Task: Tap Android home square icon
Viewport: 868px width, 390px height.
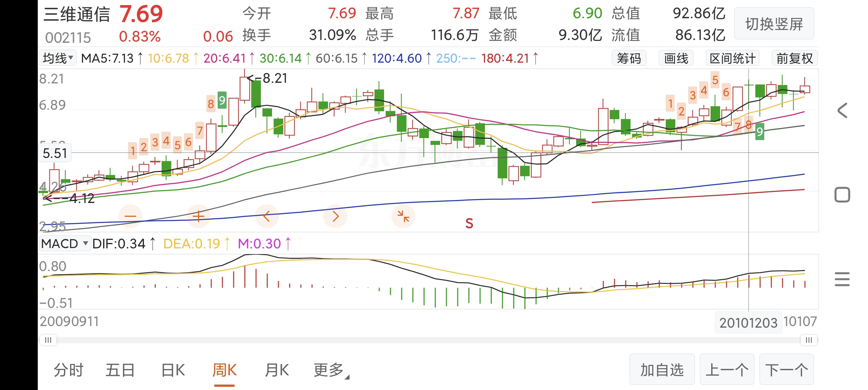Action: click(842, 194)
